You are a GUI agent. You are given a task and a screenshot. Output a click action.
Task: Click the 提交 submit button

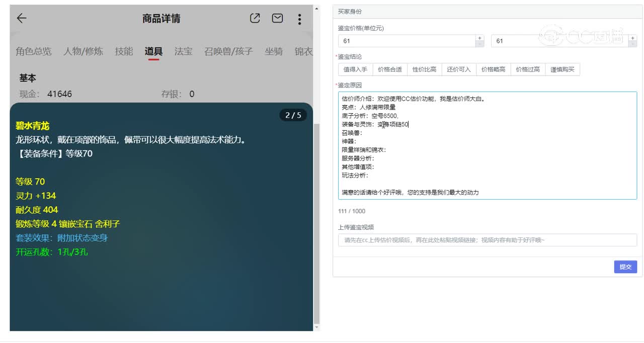click(x=625, y=267)
